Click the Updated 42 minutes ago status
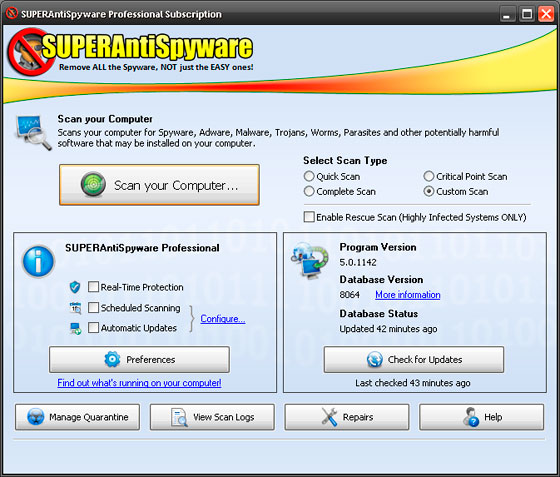560x477 pixels. point(388,329)
